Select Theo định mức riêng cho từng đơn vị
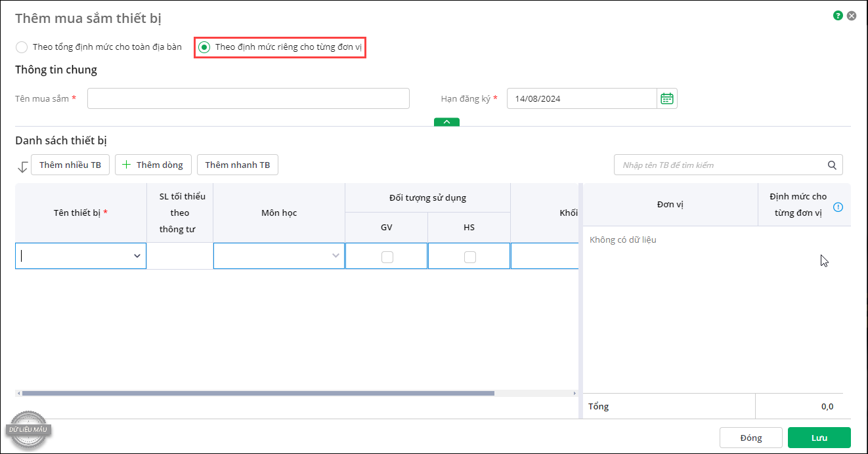The height and width of the screenshot is (454, 868). pyautogui.click(x=204, y=47)
